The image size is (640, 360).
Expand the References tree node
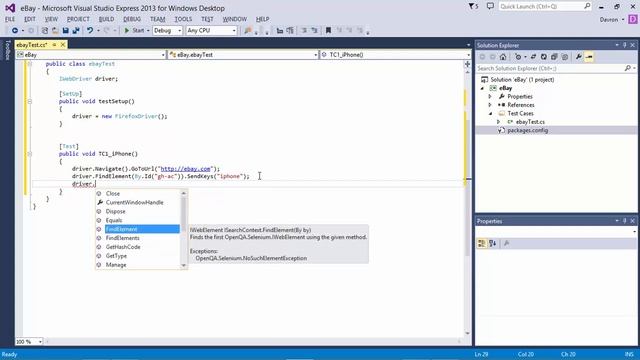pyautogui.click(x=490, y=105)
